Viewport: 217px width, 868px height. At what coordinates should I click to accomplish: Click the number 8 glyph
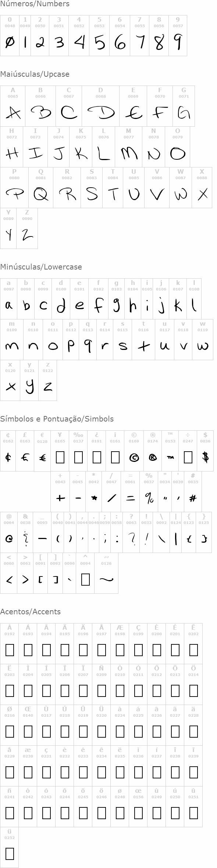[159, 43]
